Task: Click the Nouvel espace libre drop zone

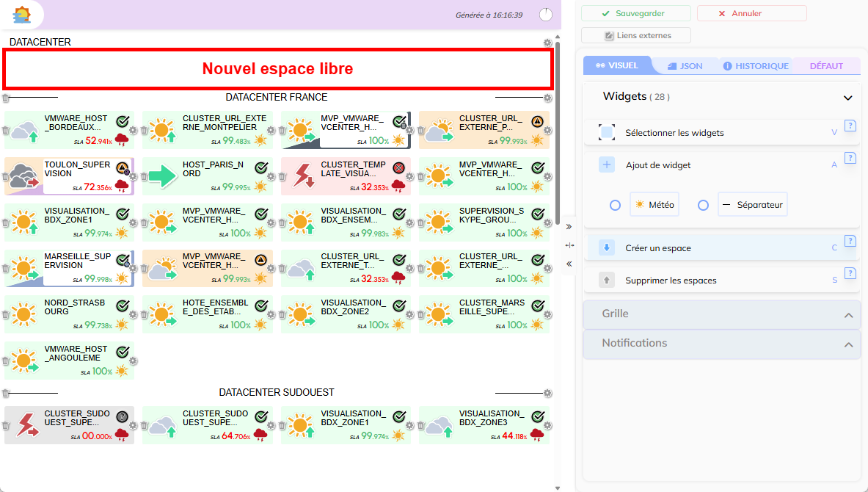Action: point(277,69)
